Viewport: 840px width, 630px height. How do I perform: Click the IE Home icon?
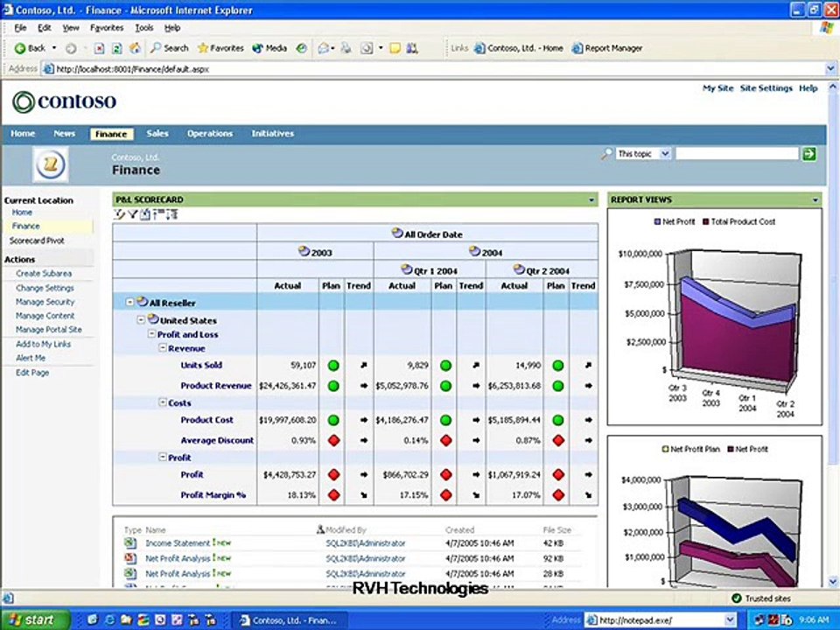(135, 48)
